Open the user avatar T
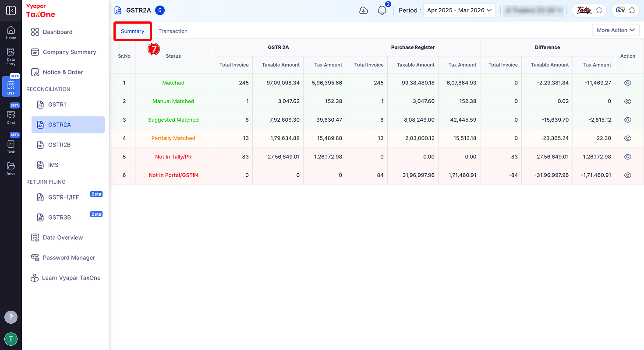The height and width of the screenshot is (350, 644). click(11, 339)
